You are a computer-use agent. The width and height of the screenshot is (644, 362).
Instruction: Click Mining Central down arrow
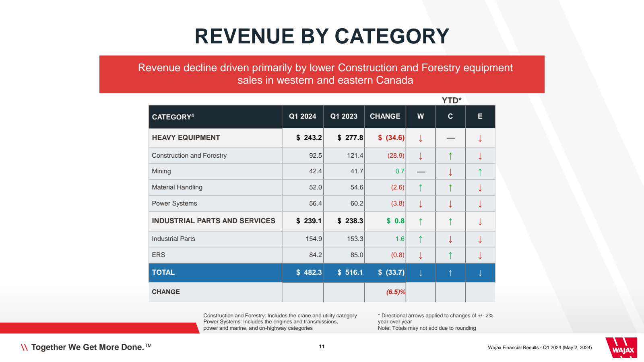tap(450, 172)
